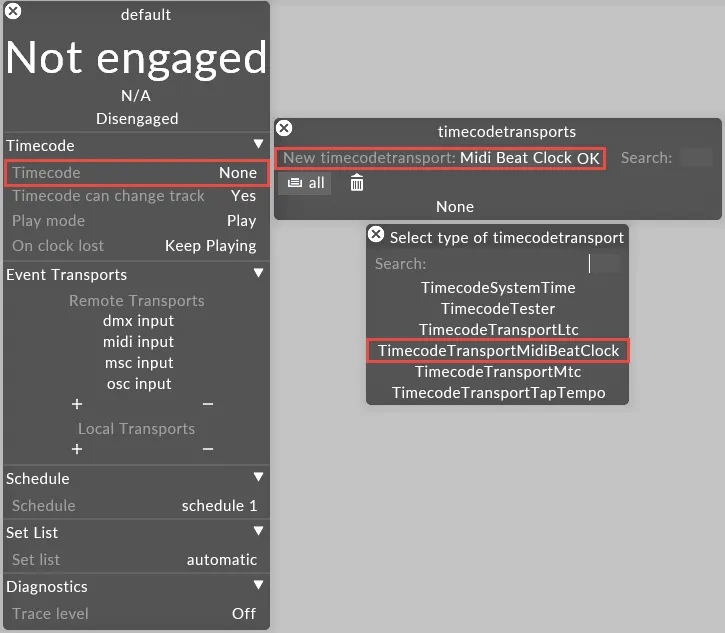Collapse the Timecode section
725x633 pixels.
pyautogui.click(x=258, y=145)
